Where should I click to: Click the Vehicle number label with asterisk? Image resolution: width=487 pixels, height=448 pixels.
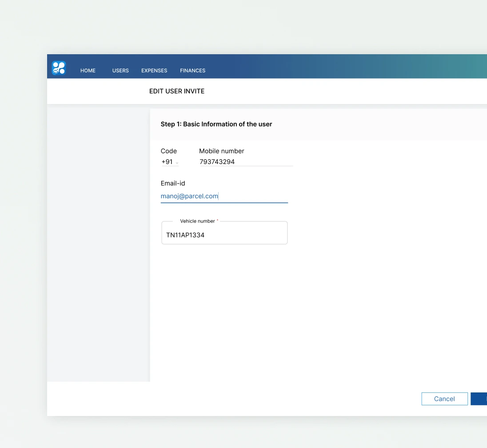(x=199, y=221)
